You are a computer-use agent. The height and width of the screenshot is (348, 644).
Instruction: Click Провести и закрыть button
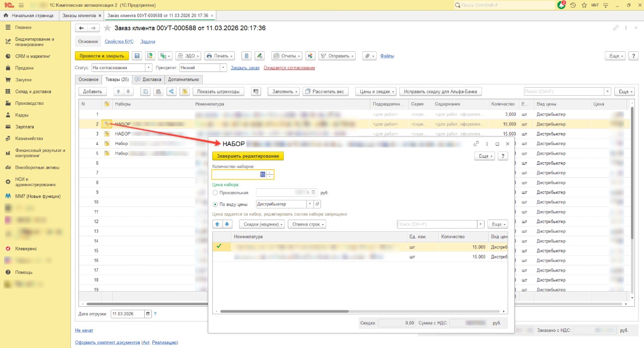tap(102, 56)
